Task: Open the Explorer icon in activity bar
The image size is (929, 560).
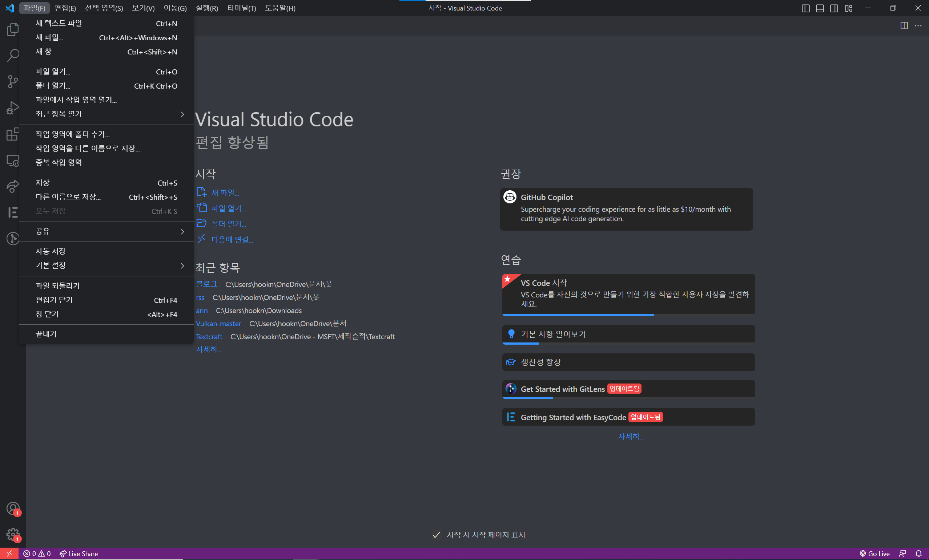Action: click(x=13, y=29)
